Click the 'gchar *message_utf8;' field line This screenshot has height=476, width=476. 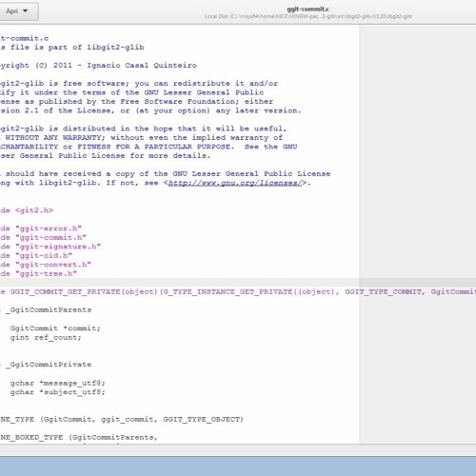pyautogui.click(x=57, y=384)
